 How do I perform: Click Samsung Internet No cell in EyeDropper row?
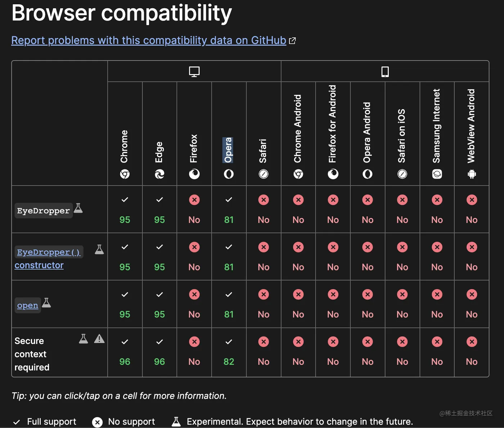(x=437, y=209)
